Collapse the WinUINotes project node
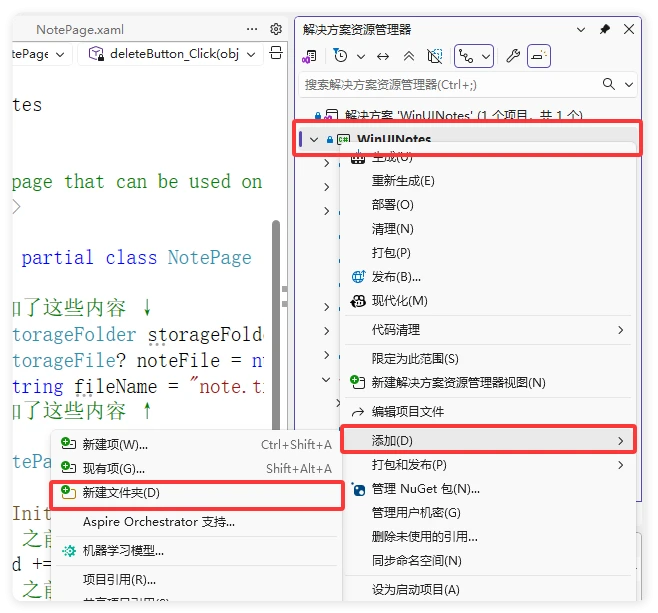The height and width of the screenshot is (613, 658). coord(315,139)
